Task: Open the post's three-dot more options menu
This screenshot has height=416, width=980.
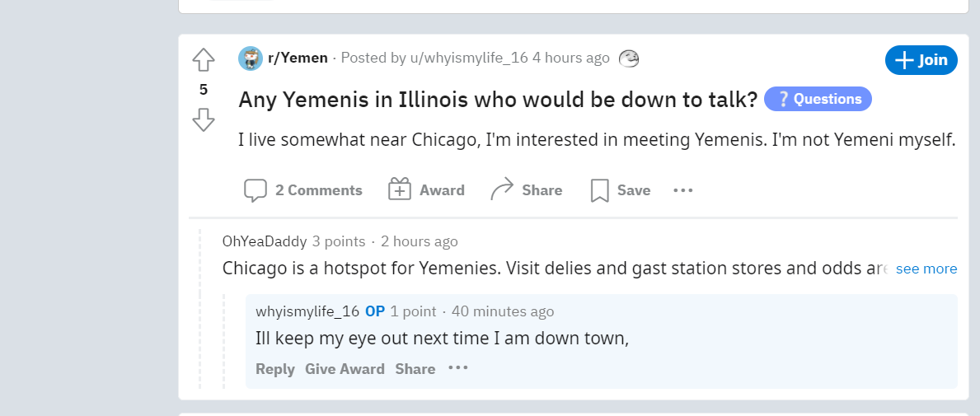Action: (683, 190)
